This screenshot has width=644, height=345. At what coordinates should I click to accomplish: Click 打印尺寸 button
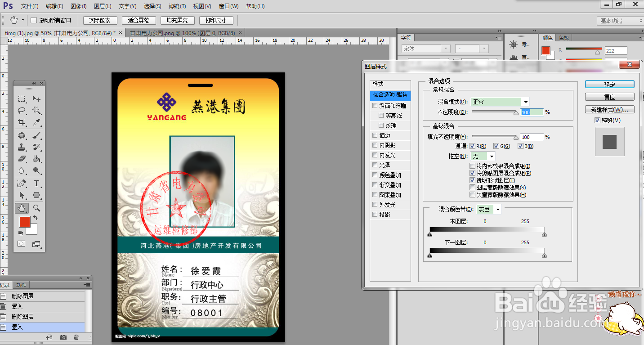click(216, 20)
